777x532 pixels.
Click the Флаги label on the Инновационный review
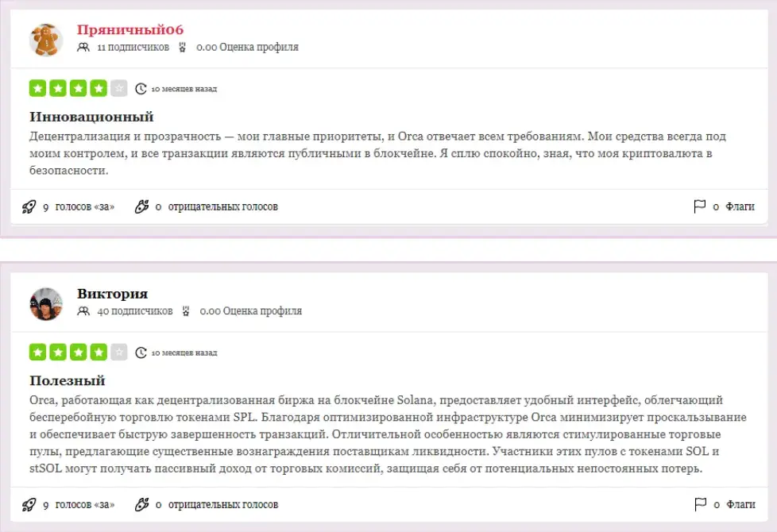point(740,206)
